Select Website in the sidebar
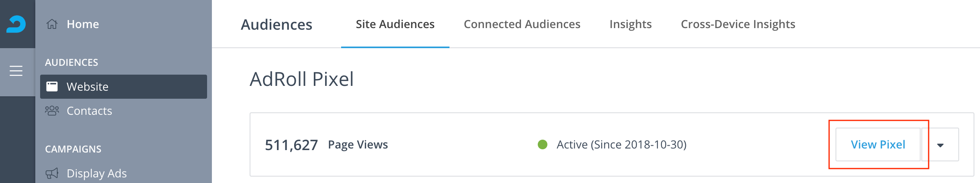This screenshot has width=980, height=183. click(124, 86)
